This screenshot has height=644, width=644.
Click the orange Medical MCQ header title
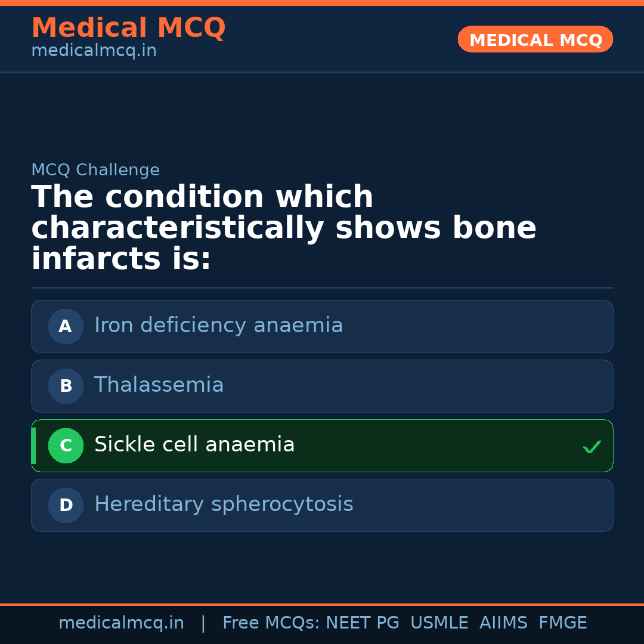(x=128, y=27)
